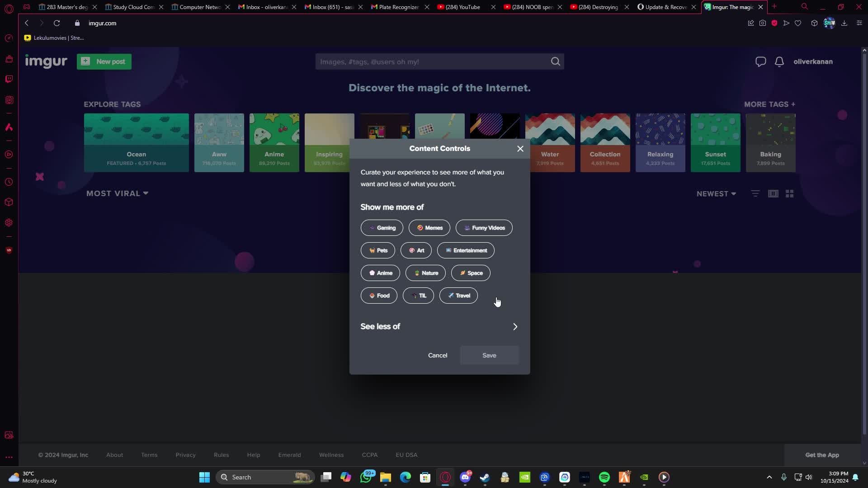868x488 pixels.
Task: Click the Ocean featured tag thumbnail
Action: tap(136, 142)
